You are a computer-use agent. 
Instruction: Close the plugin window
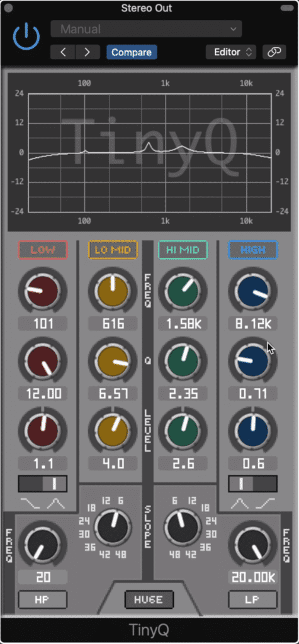8,8
